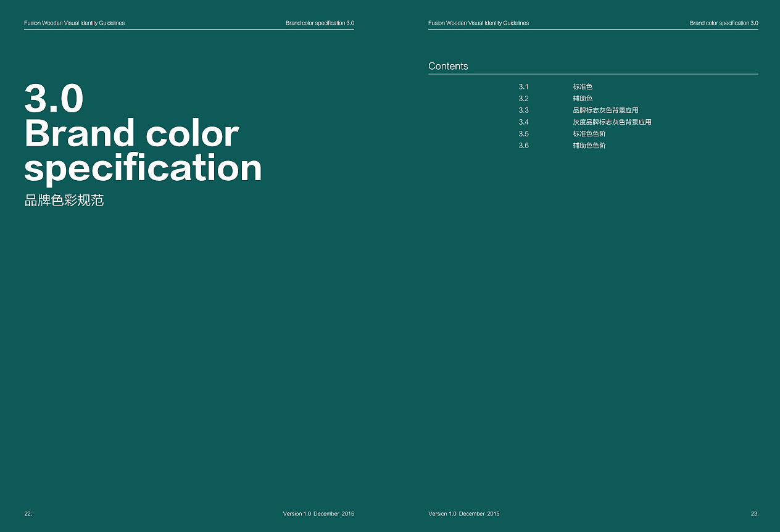Select contents entry '标准色色阶'
This screenshot has height=532, width=780.
tap(589, 134)
